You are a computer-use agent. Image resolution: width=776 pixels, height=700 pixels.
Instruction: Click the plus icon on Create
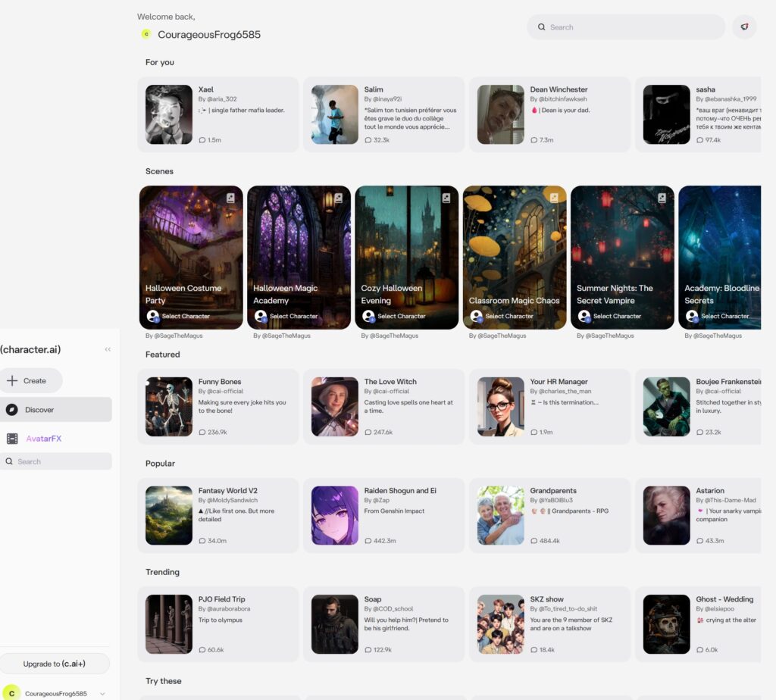pyautogui.click(x=12, y=381)
